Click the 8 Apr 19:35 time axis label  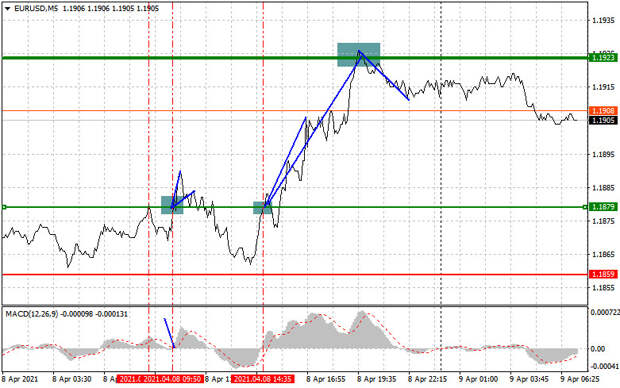tap(376, 379)
